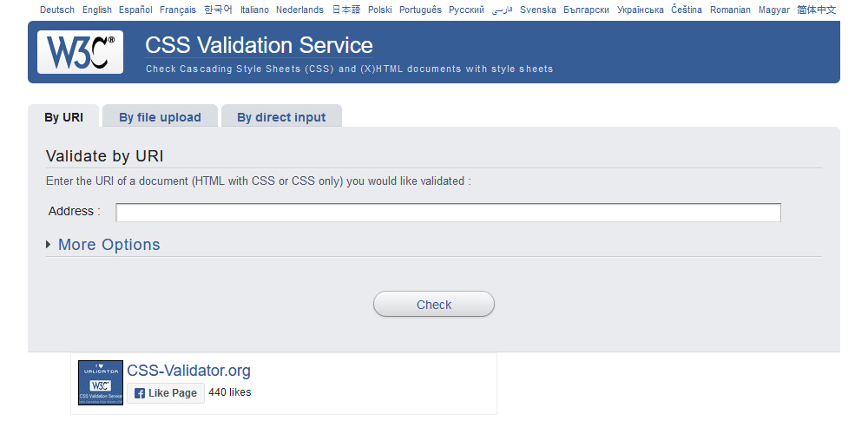Image resolution: width=868 pixels, height=434 pixels.
Task: Click the Check button
Action: tap(434, 305)
